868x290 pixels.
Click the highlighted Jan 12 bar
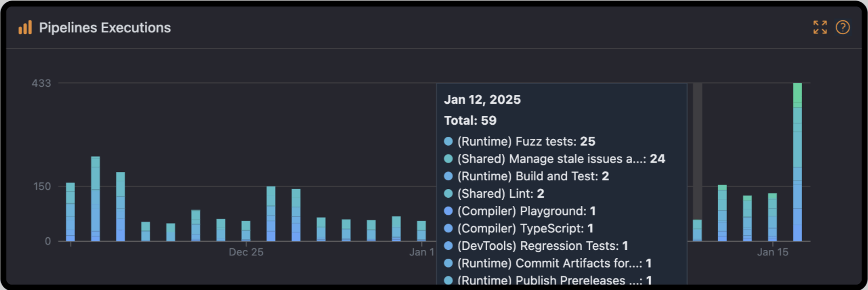(x=697, y=230)
